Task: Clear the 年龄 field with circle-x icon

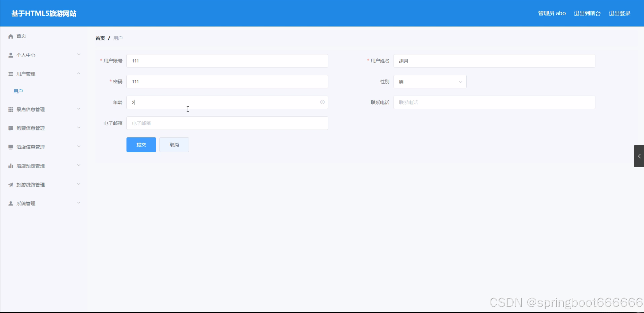Action: [x=322, y=102]
